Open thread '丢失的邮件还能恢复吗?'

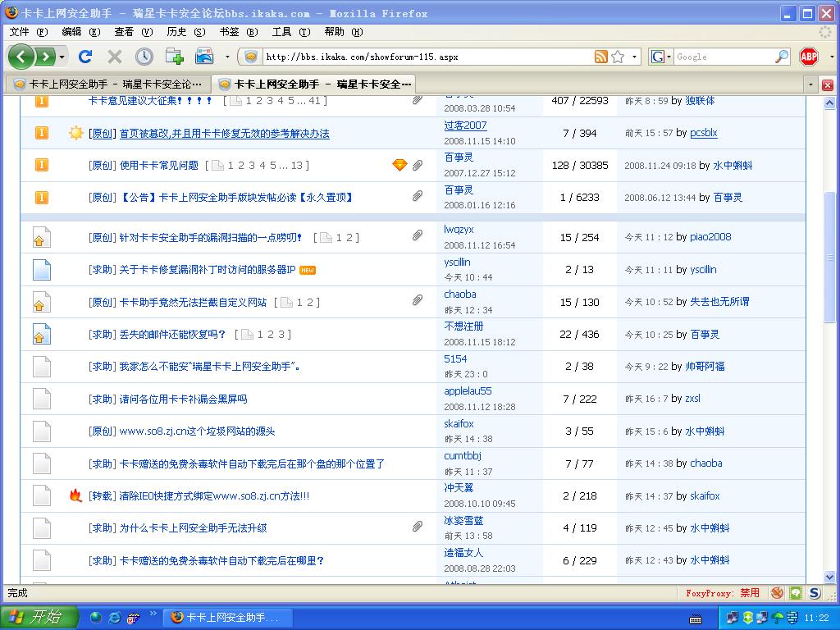[x=172, y=335]
